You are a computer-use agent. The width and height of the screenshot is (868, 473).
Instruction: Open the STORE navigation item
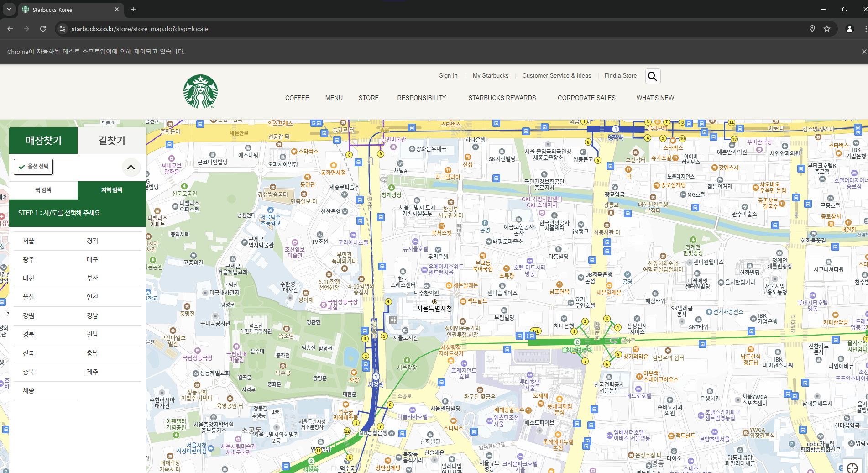pos(369,98)
